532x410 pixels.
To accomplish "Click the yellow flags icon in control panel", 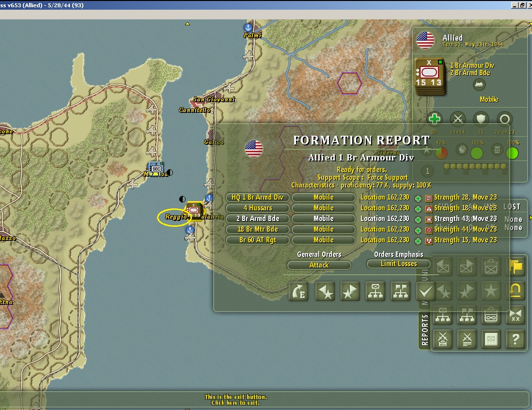I will 516,267.
